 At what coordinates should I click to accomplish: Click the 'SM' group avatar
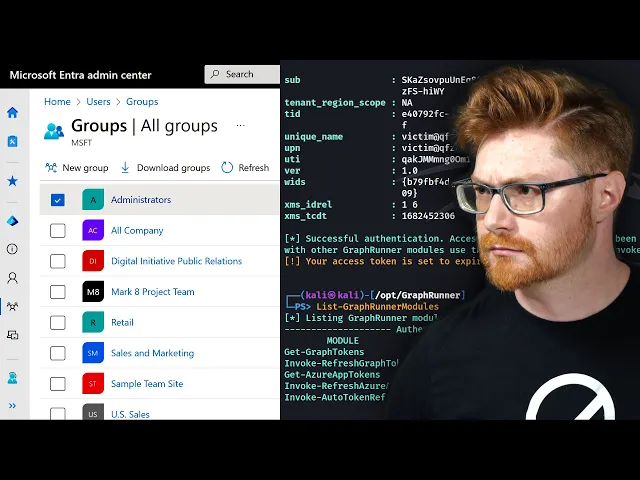pos(93,353)
